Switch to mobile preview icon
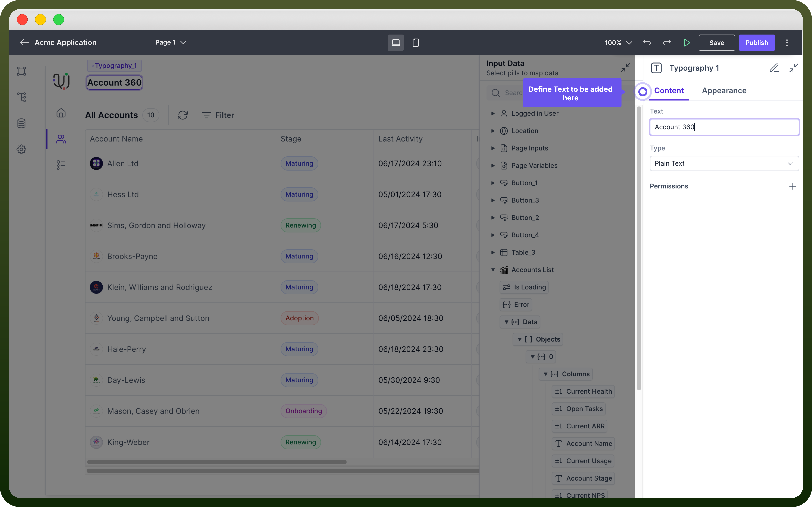Image resolution: width=812 pixels, height=507 pixels. (x=416, y=43)
